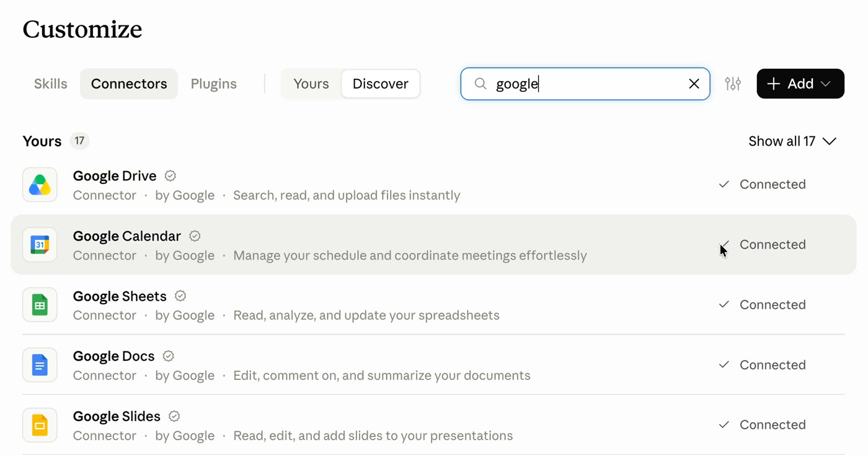Clear the search text with the X
The height and width of the screenshot is (455, 868).
click(x=694, y=84)
